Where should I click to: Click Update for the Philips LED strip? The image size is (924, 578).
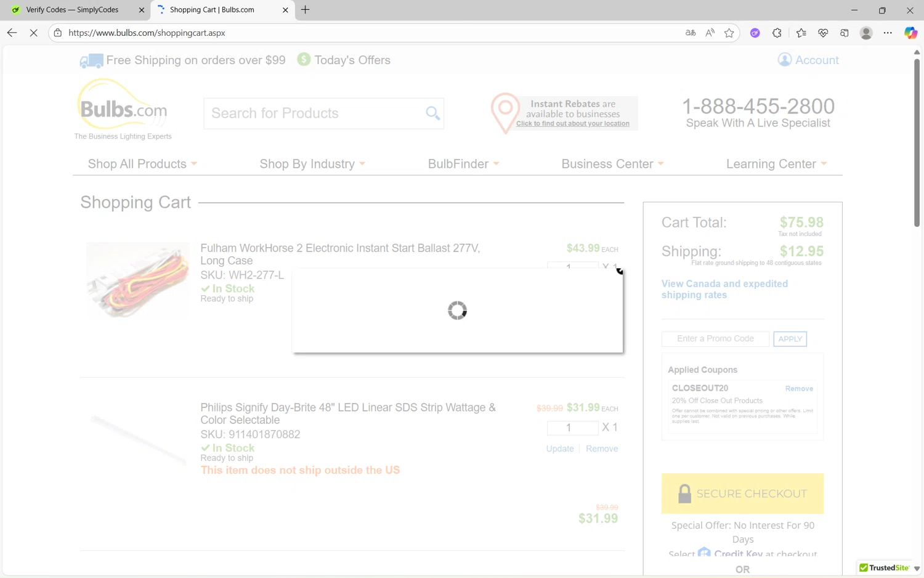tap(560, 449)
